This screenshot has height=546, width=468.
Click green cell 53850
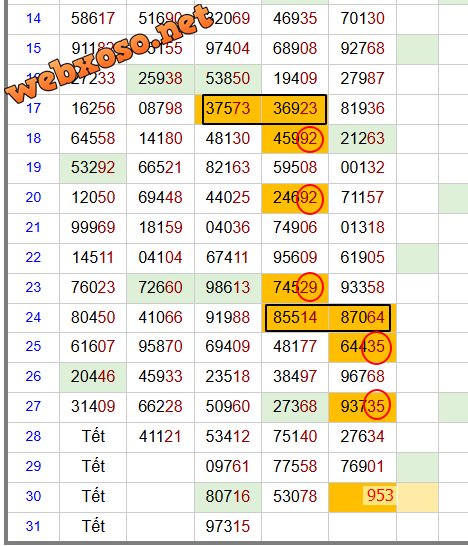228,78
